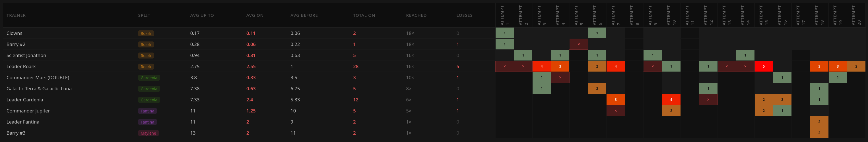Click Clowns' green cell under Attempt 1
The height and width of the screenshot is (142, 868).
pos(504,33)
